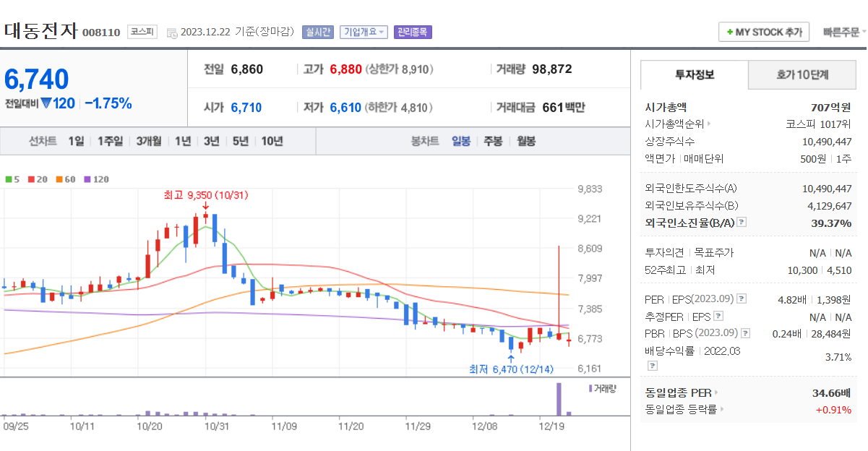Click the purple 120-day moving average legend
Viewport: 868px width, 451px height.
click(96, 179)
